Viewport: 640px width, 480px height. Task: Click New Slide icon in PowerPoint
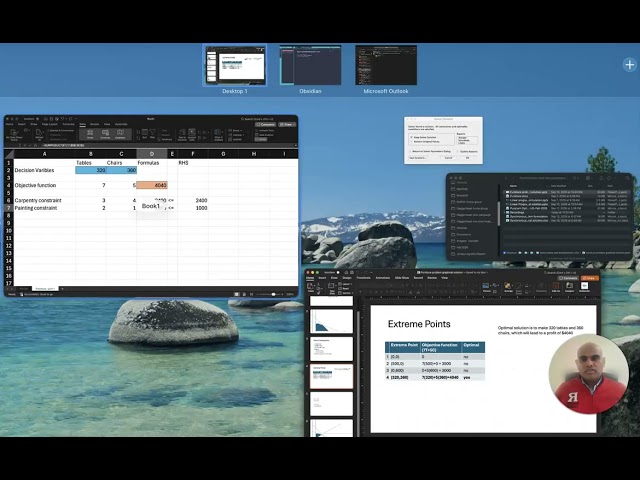point(332,288)
